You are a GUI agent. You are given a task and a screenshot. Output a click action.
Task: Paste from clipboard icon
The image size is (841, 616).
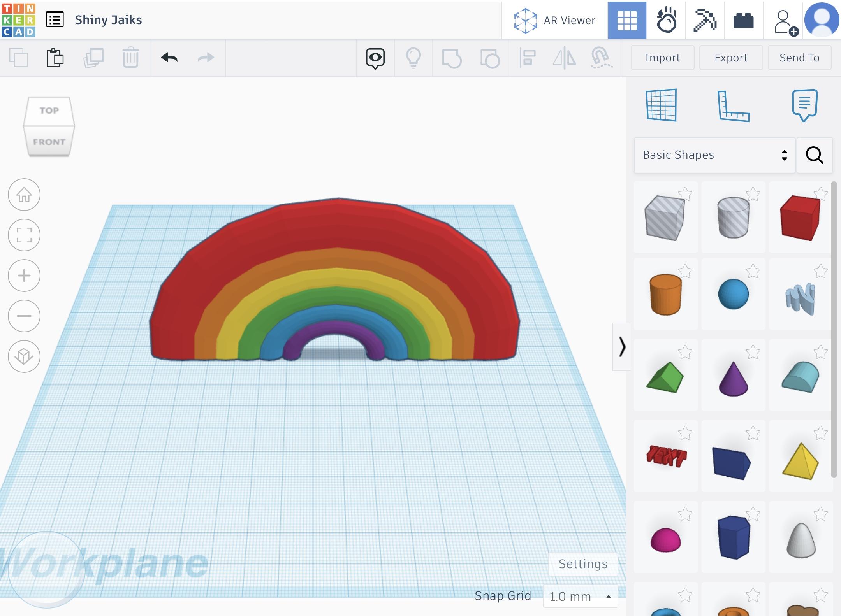point(55,58)
